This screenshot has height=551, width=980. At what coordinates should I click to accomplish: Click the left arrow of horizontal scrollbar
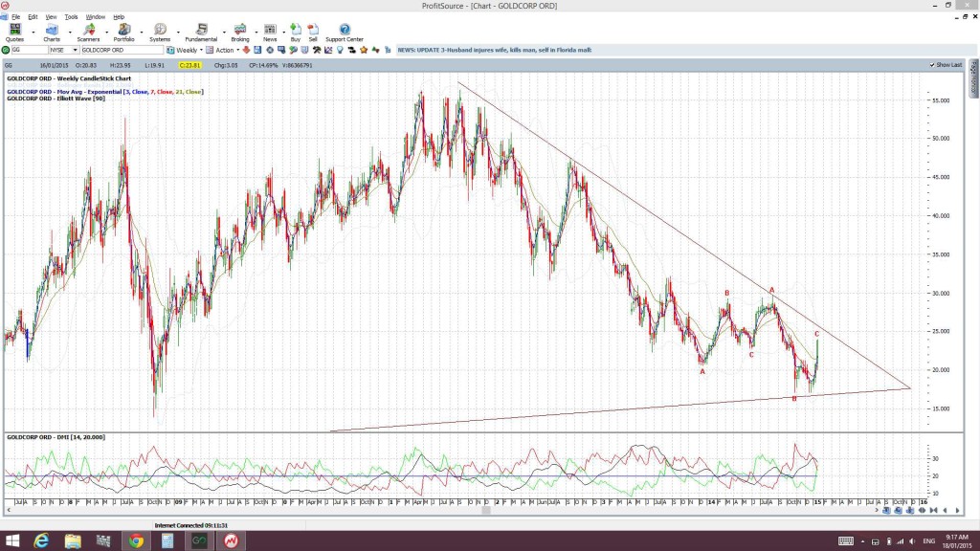tap(8, 511)
